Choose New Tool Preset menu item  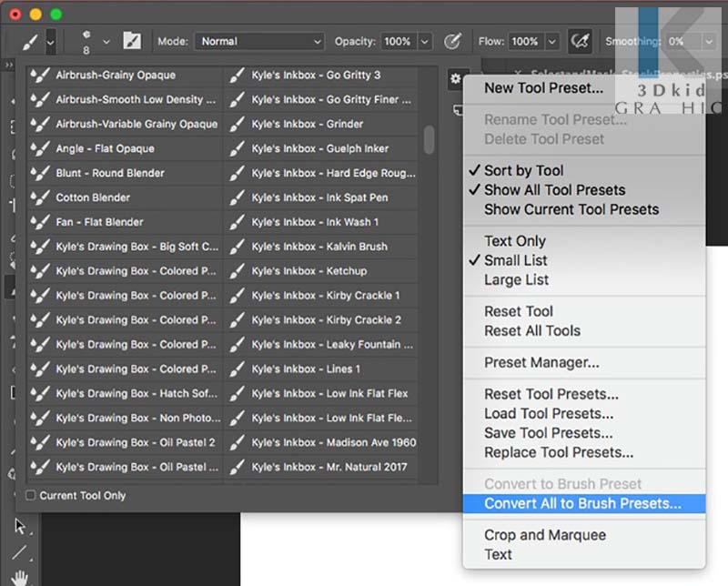point(584,87)
